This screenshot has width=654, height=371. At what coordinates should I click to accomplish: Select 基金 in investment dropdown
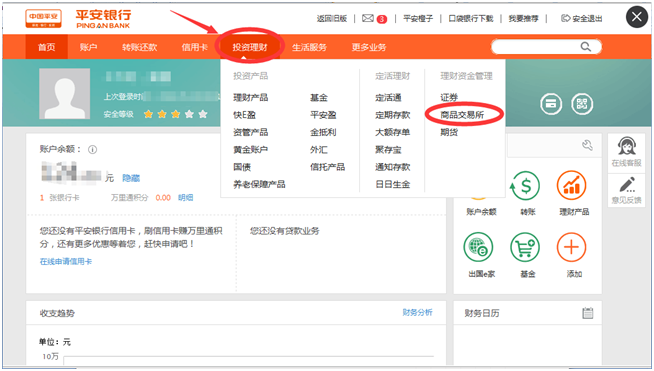(319, 98)
